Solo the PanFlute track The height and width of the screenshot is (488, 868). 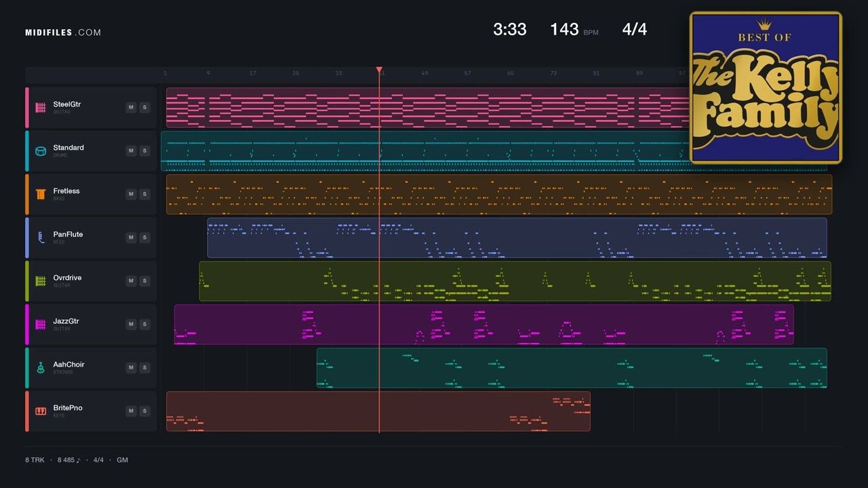click(144, 237)
